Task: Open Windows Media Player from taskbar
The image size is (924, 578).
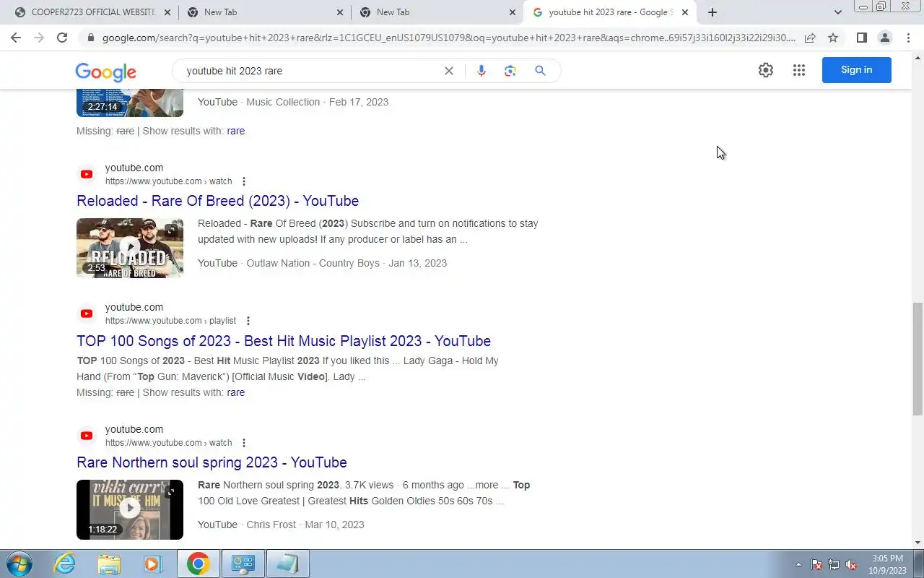Action: point(153,564)
